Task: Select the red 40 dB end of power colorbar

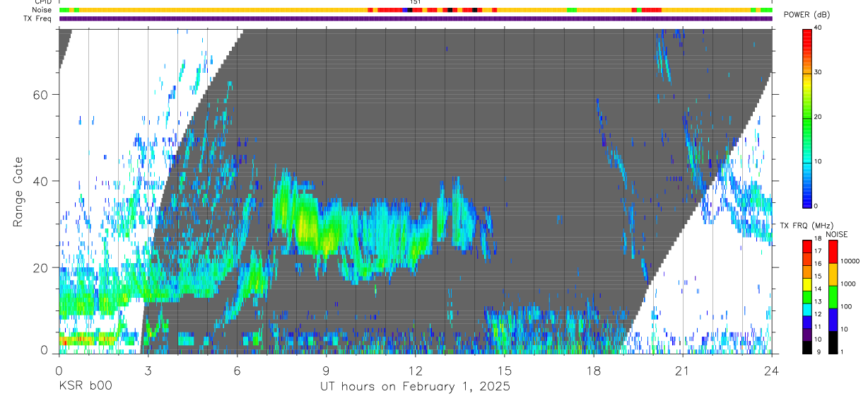Action: click(808, 33)
